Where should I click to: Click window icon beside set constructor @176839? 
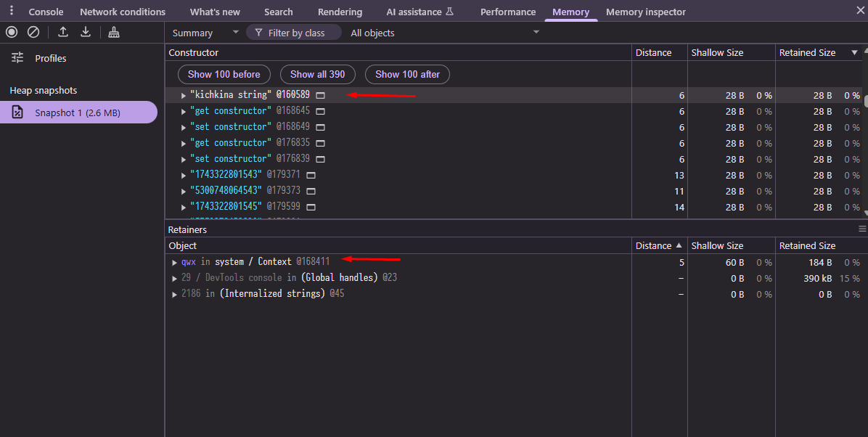click(x=320, y=159)
